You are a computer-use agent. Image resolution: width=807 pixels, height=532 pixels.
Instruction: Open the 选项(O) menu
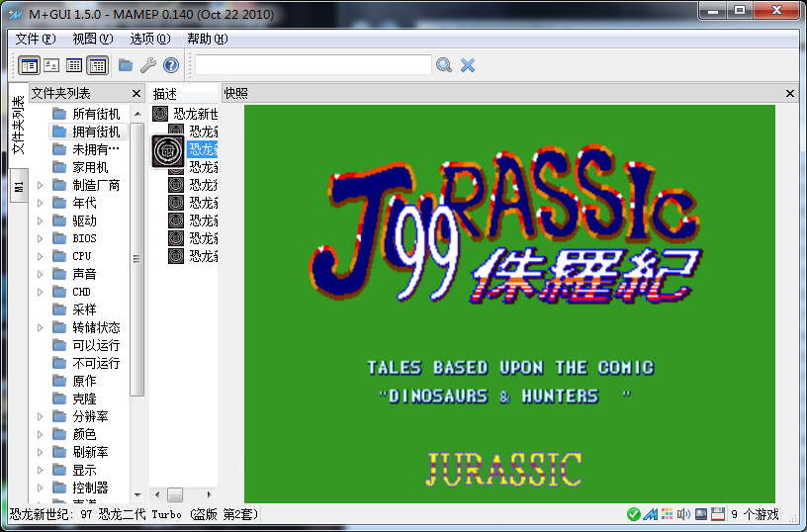coord(149,39)
